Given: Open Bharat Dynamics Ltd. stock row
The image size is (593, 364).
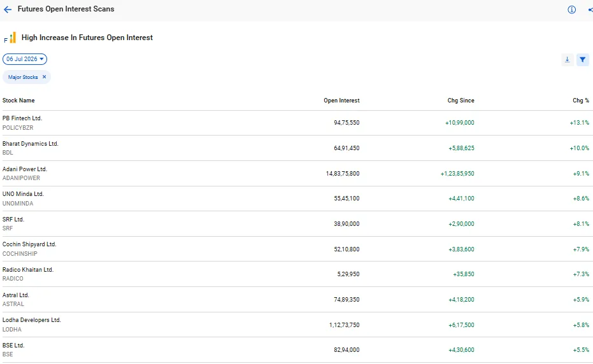Looking at the screenshot, I should (296, 148).
